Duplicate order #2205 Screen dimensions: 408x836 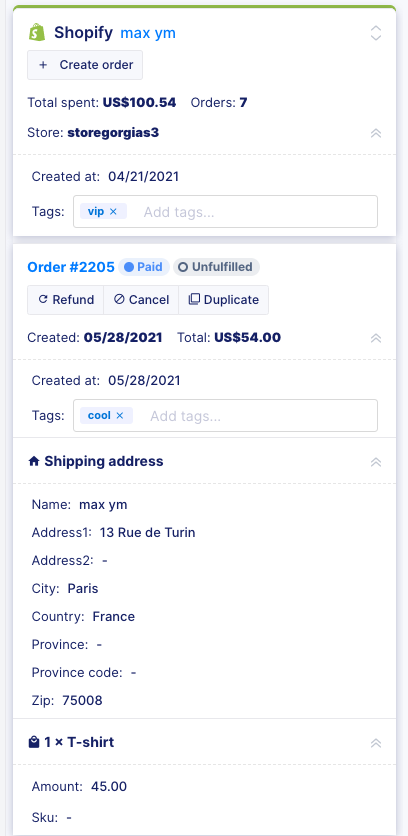tap(223, 300)
